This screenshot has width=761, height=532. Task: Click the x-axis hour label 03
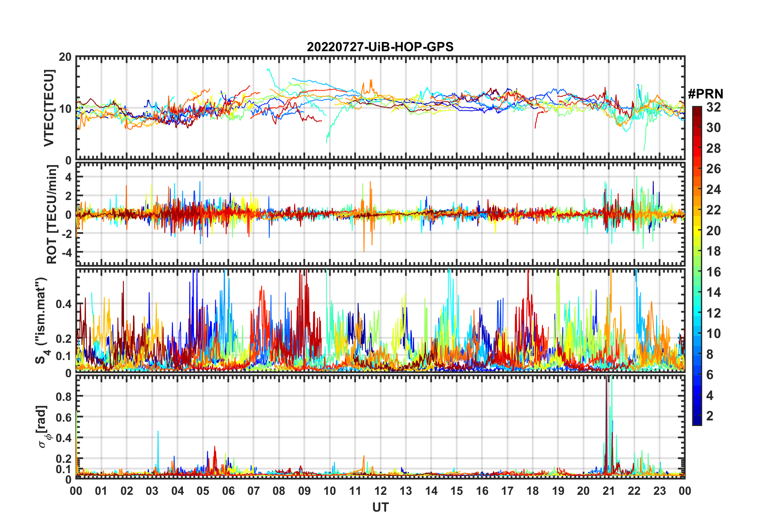tap(152, 491)
